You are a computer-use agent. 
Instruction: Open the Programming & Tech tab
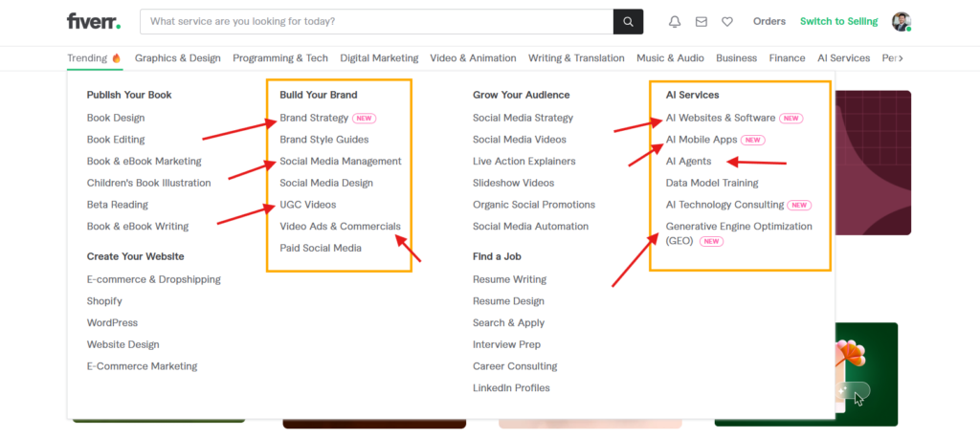[x=280, y=58]
